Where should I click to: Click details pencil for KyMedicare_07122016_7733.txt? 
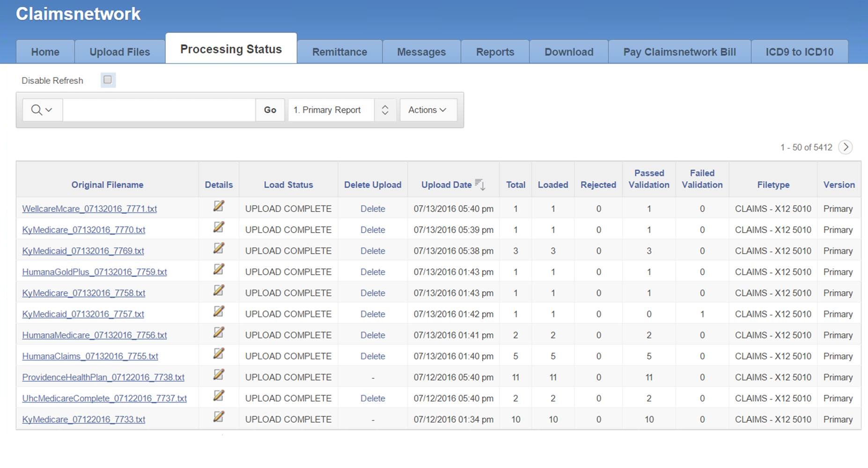(219, 417)
